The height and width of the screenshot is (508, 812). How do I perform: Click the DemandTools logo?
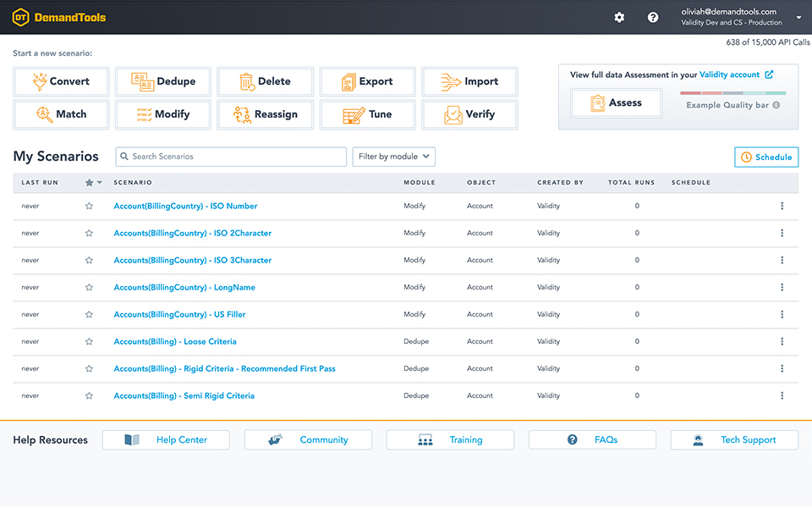(x=59, y=18)
